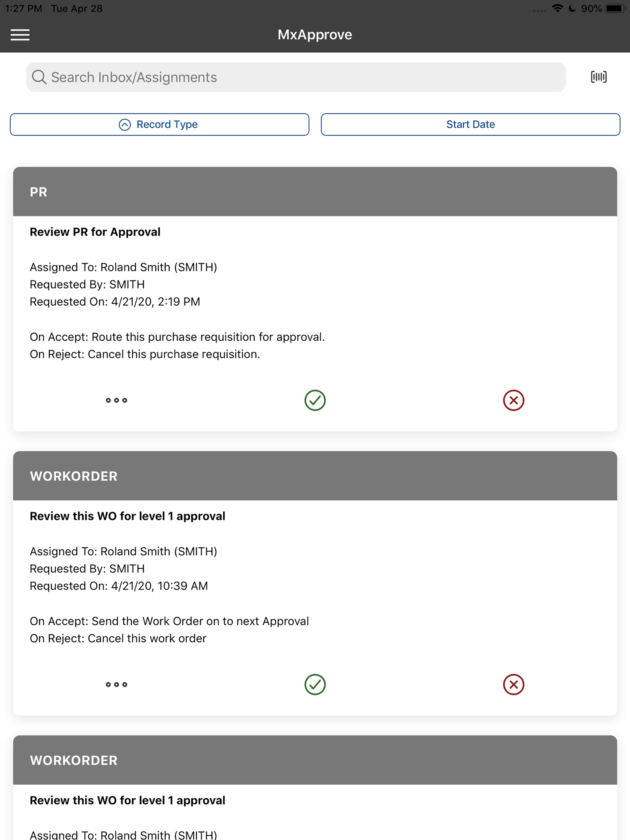Sort assignments by Start Date
This screenshot has height=840, width=630.
tap(470, 124)
